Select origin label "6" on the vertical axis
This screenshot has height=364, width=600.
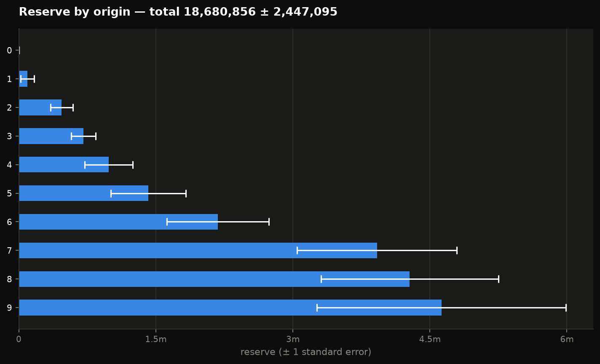pyautogui.click(x=9, y=222)
